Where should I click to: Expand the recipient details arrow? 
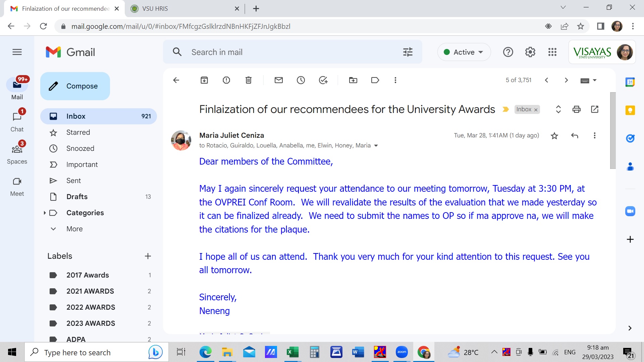pos(376,146)
